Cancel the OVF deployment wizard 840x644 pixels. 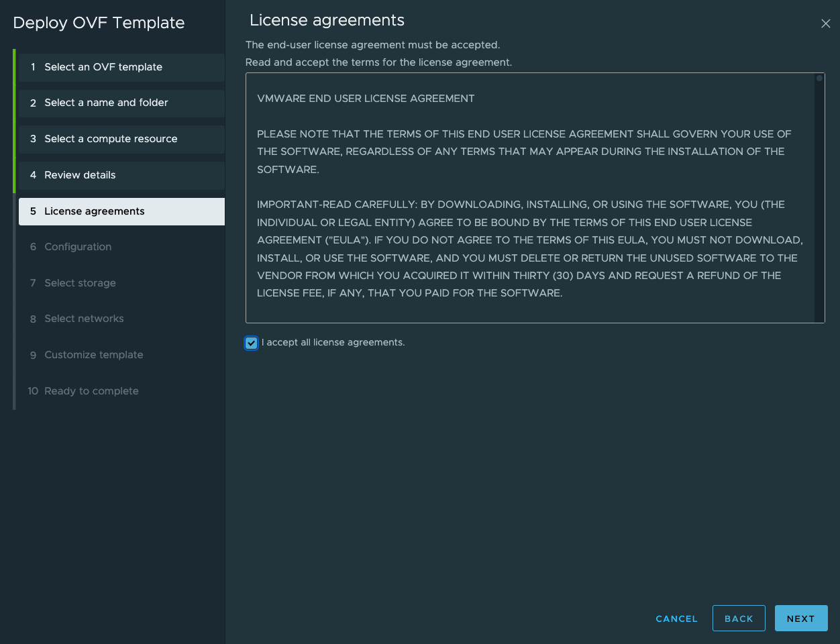(676, 619)
